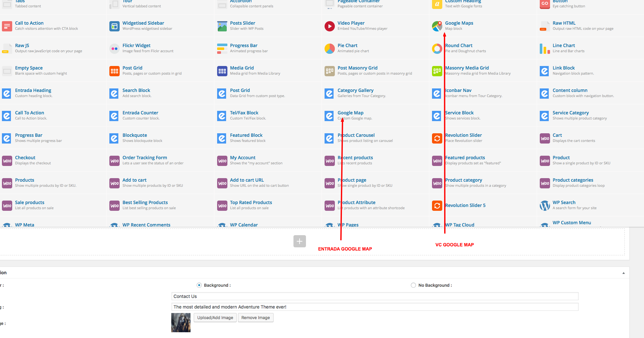The width and height of the screenshot is (644, 338).
Task: Add the Entrada Counter element
Action: tap(160, 115)
